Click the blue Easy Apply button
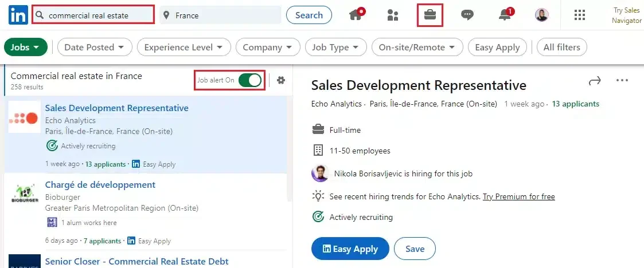 tap(350, 249)
